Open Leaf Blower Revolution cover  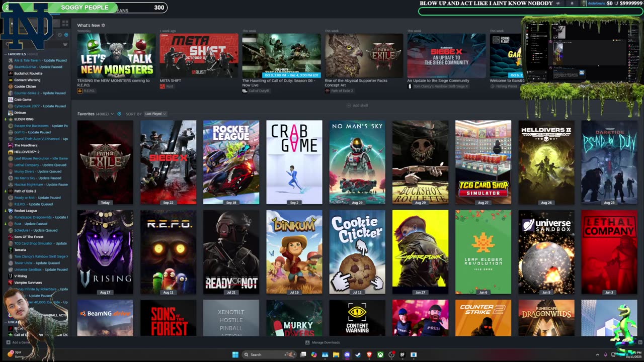tap(483, 252)
